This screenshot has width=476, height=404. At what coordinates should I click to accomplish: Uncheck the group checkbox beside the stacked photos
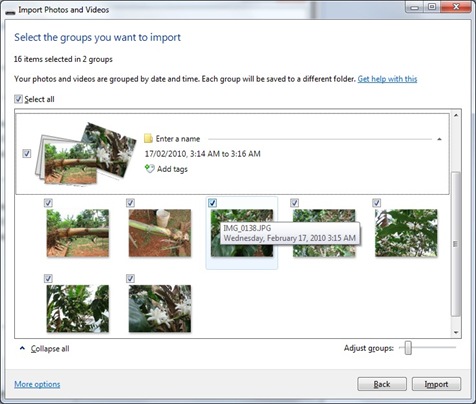point(27,154)
